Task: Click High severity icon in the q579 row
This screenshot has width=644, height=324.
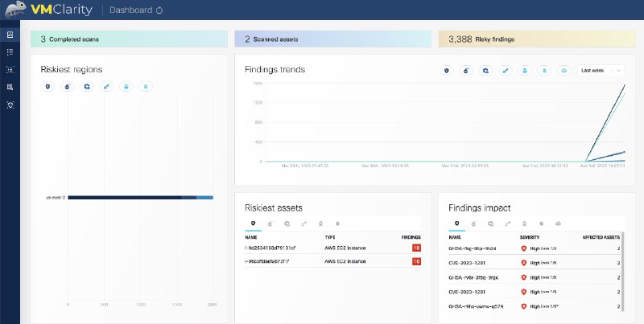Action: [x=524, y=306]
